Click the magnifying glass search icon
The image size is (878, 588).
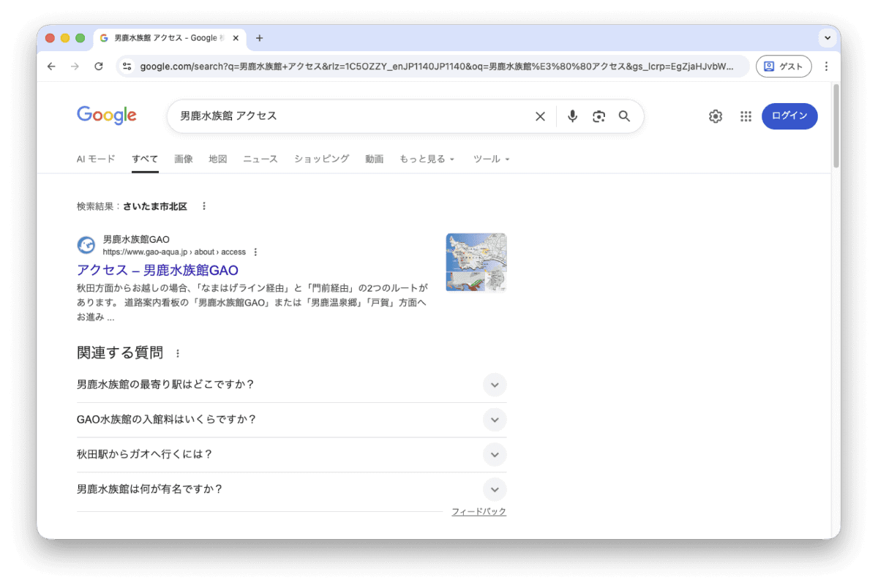tap(624, 116)
